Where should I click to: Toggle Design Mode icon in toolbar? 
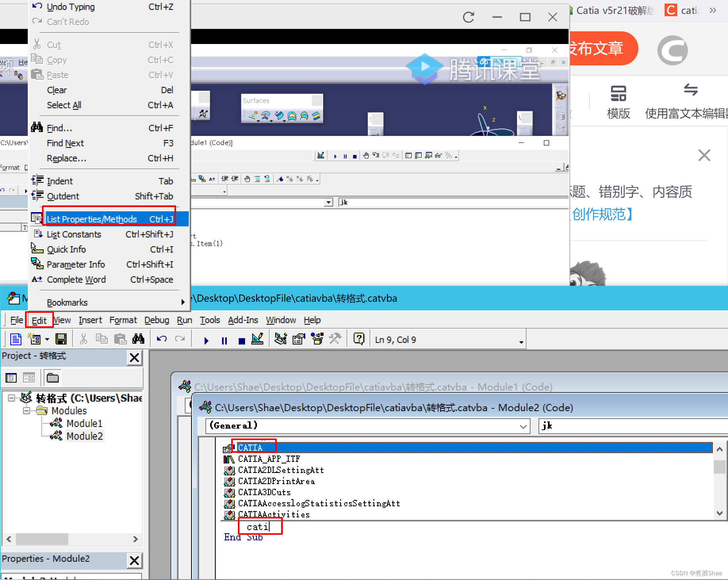click(257, 339)
